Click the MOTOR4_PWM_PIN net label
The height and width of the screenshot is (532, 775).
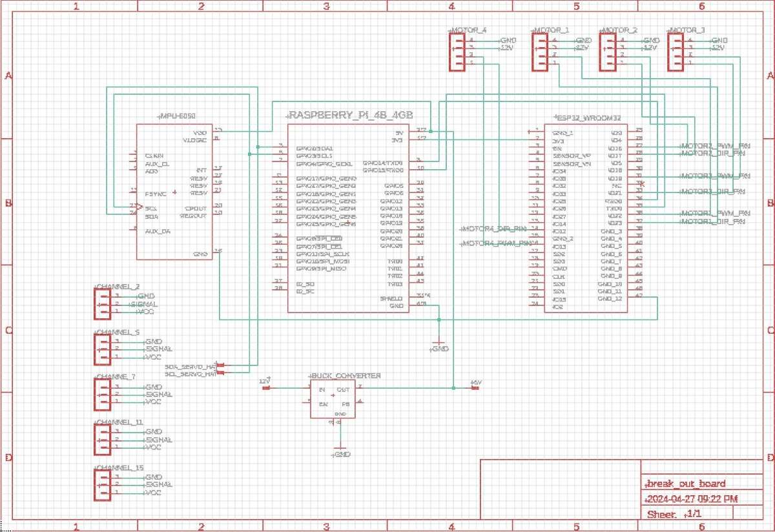coord(495,243)
